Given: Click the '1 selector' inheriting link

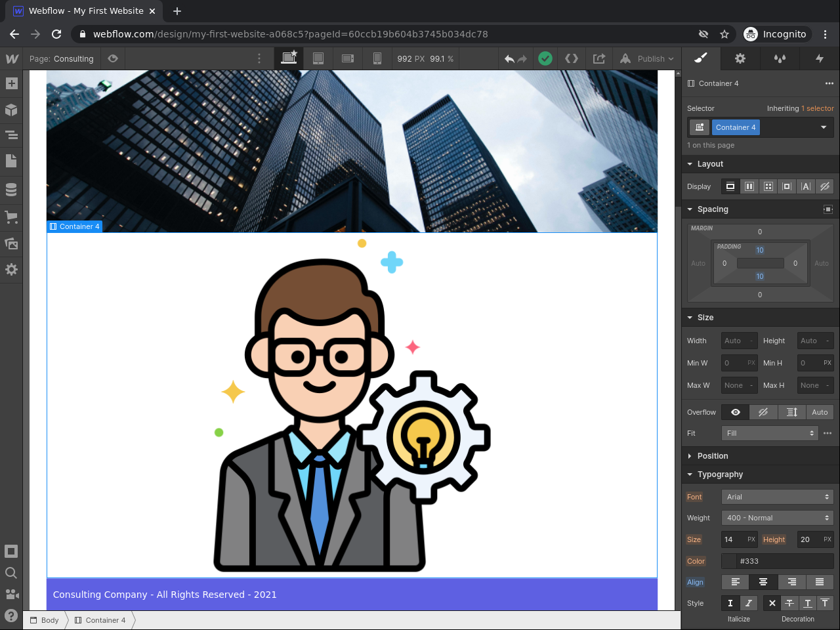Looking at the screenshot, I should (818, 108).
